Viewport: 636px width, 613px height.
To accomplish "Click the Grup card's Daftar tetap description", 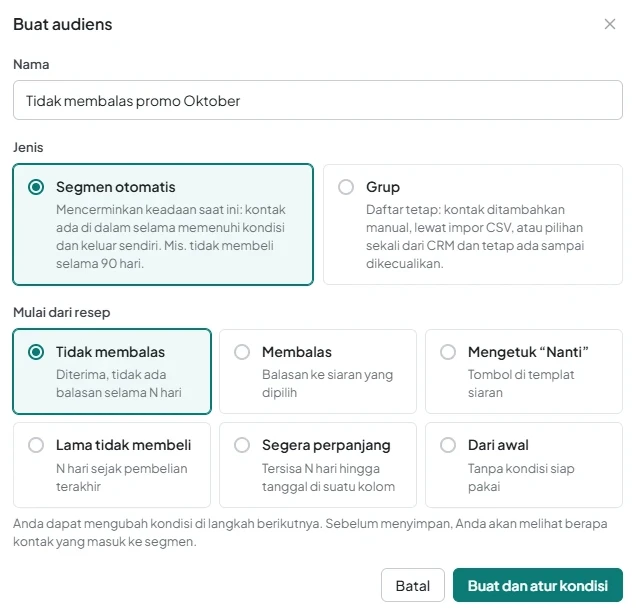I will coord(475,237).
